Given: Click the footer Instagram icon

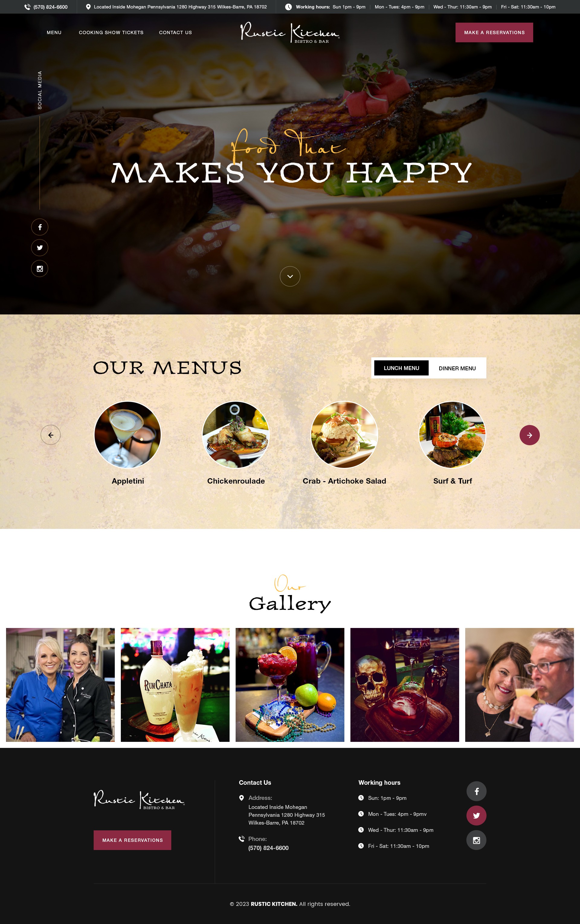Looking at the screenshot, I should pos(476,840).
